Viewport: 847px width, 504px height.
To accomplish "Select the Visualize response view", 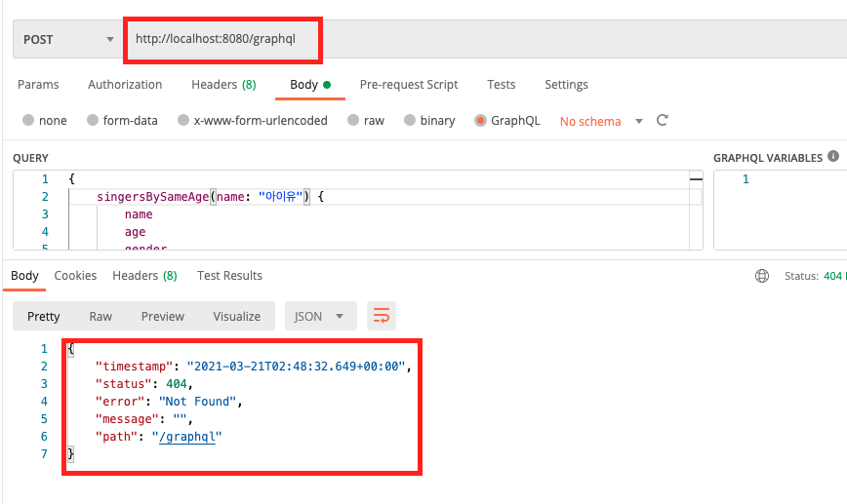I will [236, 316].
